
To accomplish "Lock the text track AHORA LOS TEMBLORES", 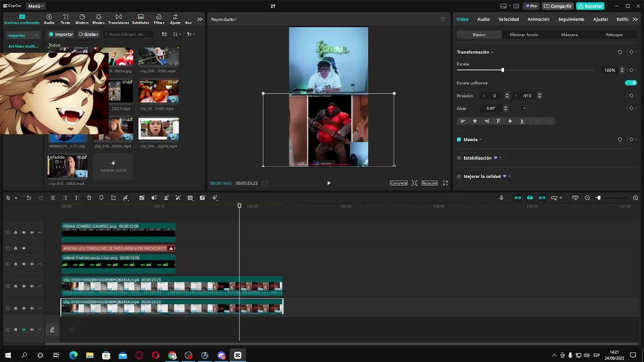I will (x=16, y=248).
